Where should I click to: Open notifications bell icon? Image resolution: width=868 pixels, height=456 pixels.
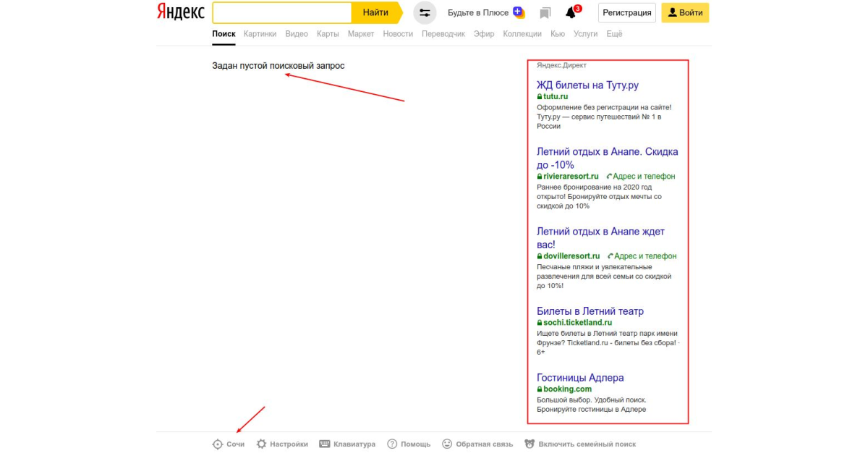[571, 12]
